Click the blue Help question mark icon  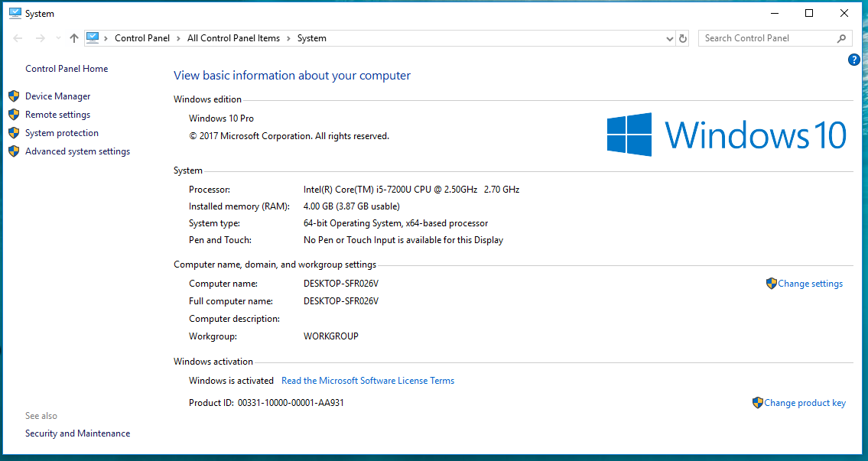pos(854,60)
